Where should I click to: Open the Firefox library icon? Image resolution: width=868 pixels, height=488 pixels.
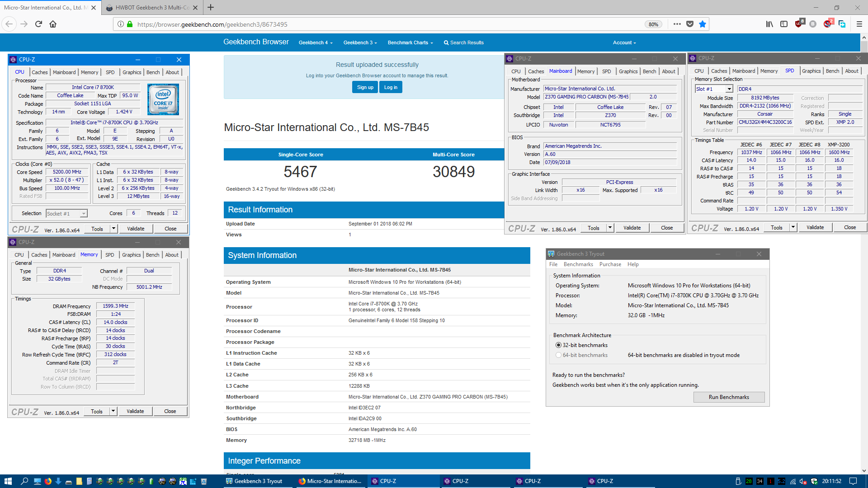[769, 24]
